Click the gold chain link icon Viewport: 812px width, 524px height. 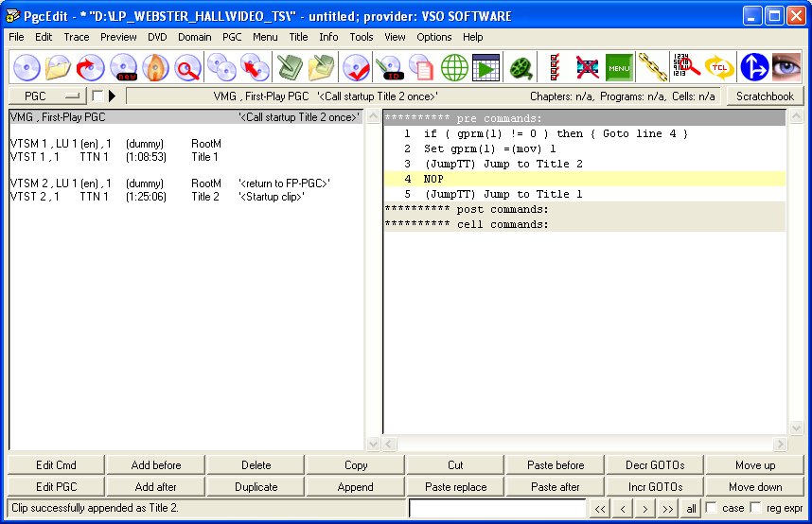(x=652, y=68)
